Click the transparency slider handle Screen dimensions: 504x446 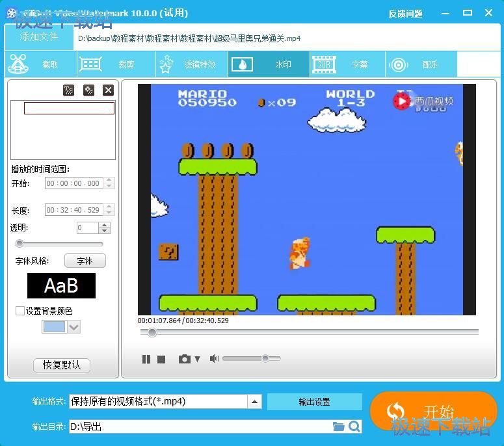(x=20, y=244)
